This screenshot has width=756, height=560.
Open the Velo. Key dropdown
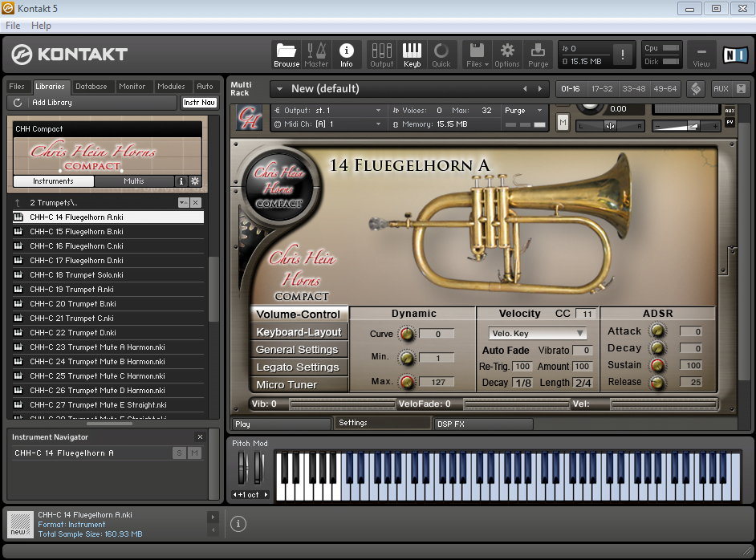tap(538, 334)
